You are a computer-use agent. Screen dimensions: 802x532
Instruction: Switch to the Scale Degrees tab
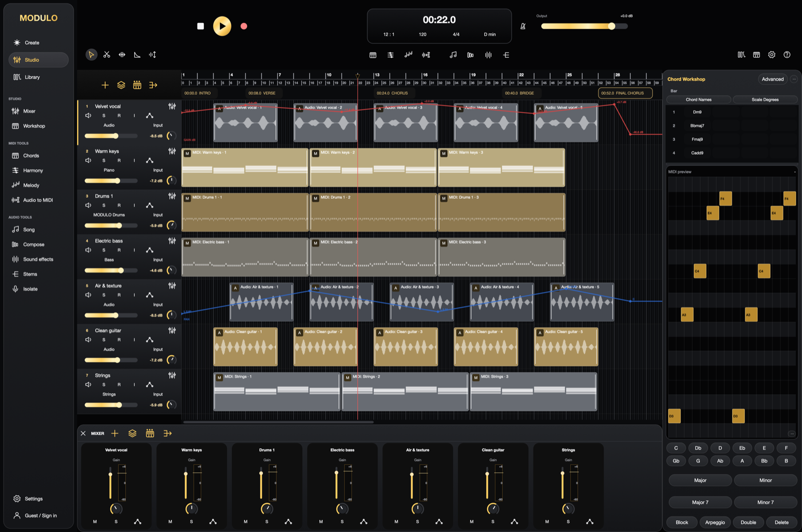(765, 100)
